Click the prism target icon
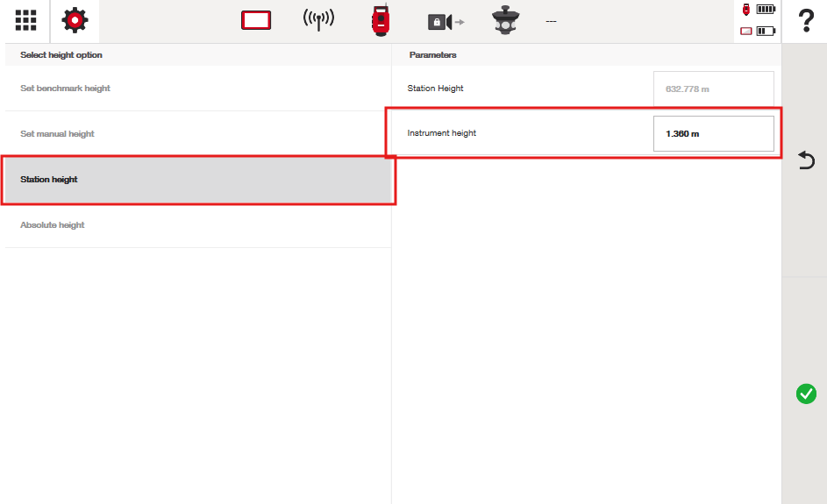The image size is (827, 504). tap(505, 20)
